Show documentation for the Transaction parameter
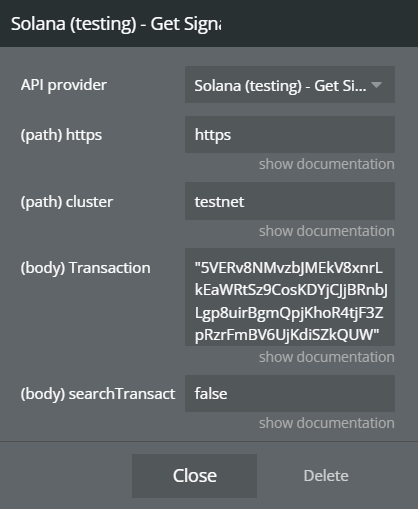Viewport: 418px width, 509px height. (327, 357)
